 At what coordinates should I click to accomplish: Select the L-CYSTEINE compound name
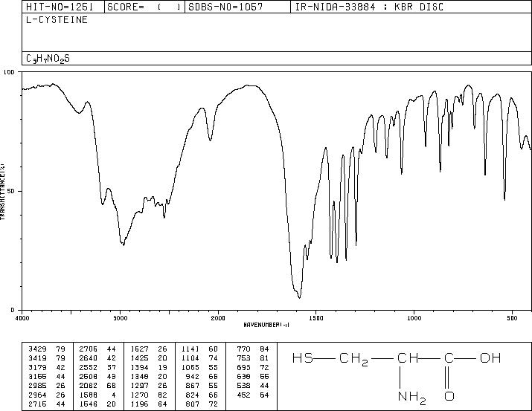click(57, 20)
